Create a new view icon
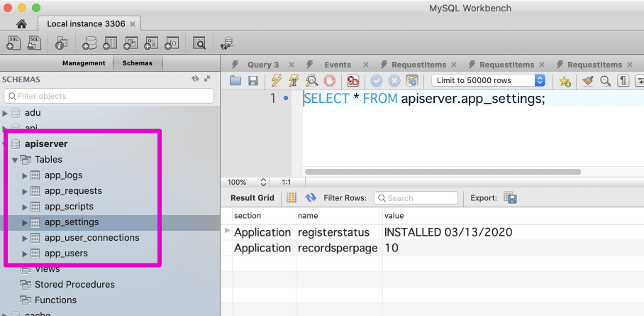This screenshot has height=316, width=644. pos(131,43)
